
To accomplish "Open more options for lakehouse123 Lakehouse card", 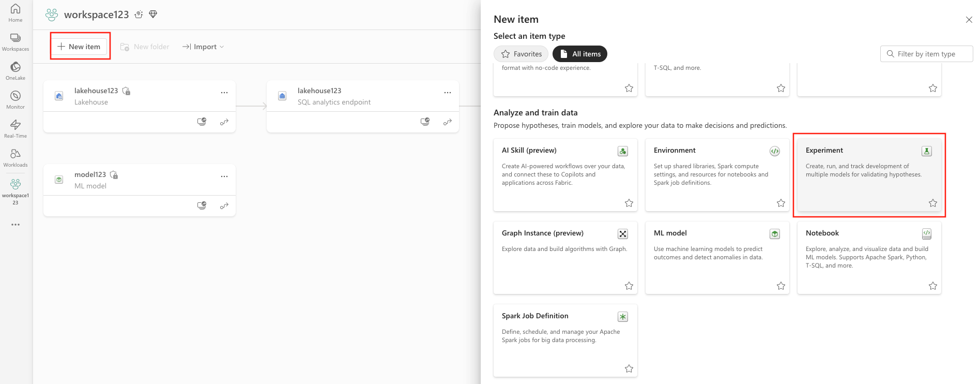I will 224,93.
